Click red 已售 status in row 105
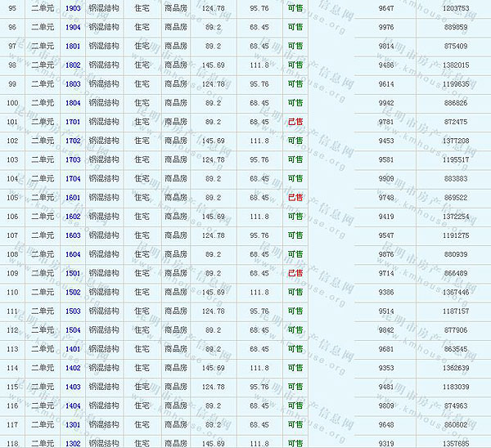 point(295,197)
